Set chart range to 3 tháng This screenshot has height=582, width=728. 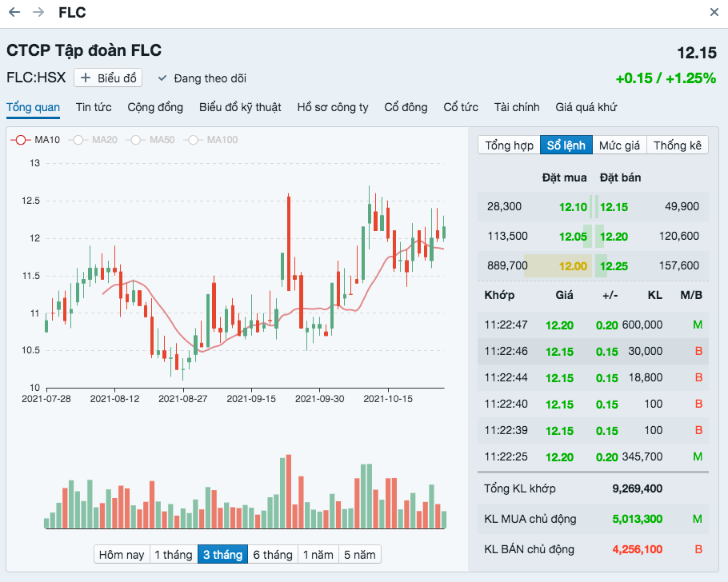coord(223,555)
